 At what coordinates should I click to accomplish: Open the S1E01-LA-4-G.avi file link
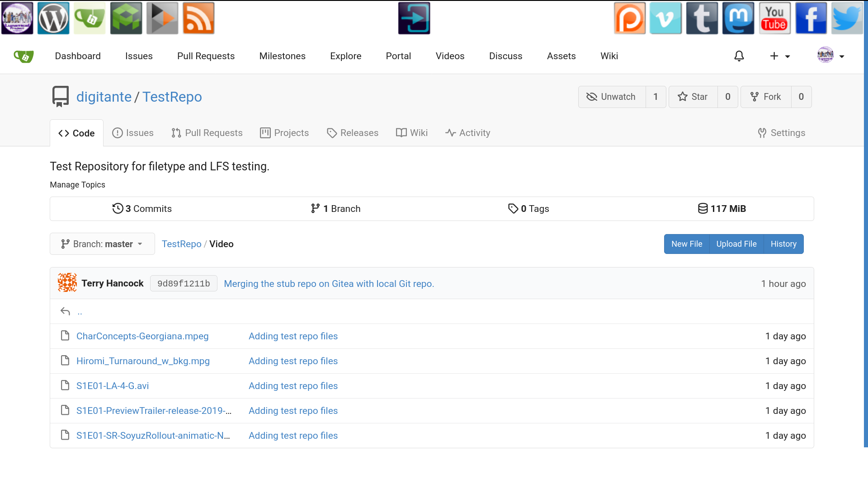(x=113, y=386)
